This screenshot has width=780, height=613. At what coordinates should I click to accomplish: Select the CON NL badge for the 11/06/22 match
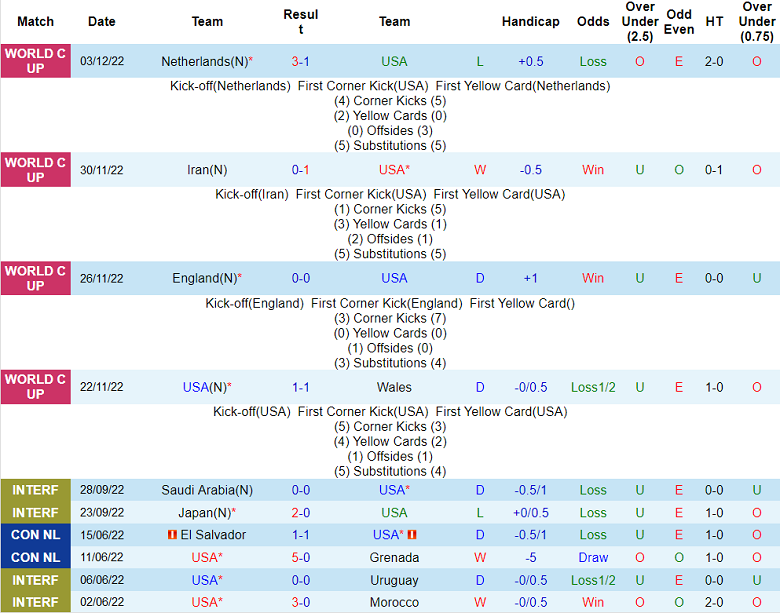tap(35, 557)
